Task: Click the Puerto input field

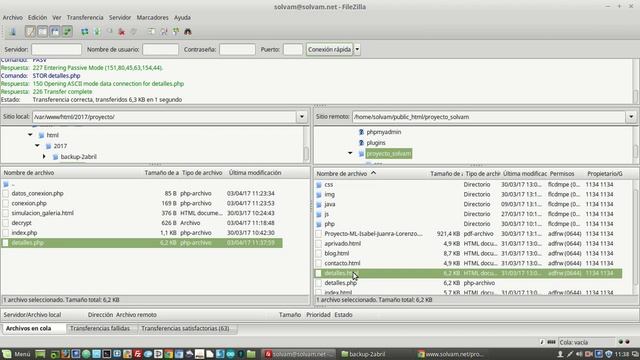Action: (293, 49)
